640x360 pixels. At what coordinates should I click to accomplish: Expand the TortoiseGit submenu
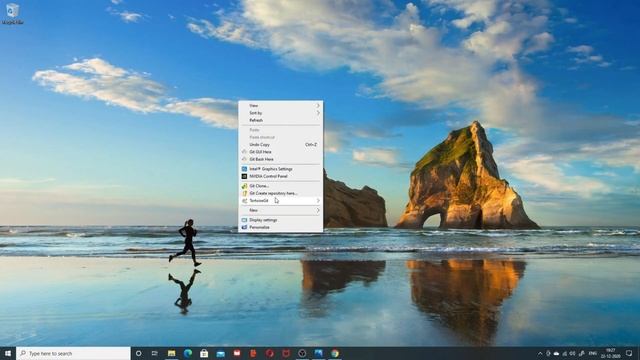280,200
